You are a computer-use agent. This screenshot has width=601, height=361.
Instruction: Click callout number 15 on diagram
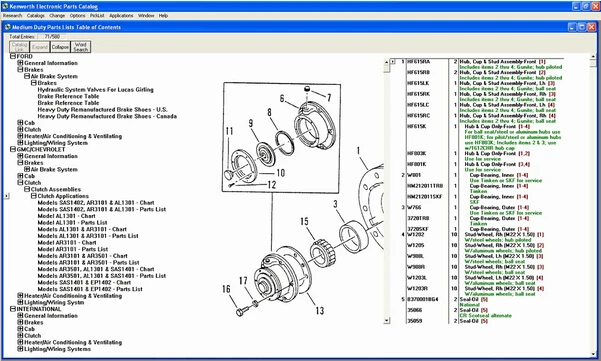(x=304, y=221)
